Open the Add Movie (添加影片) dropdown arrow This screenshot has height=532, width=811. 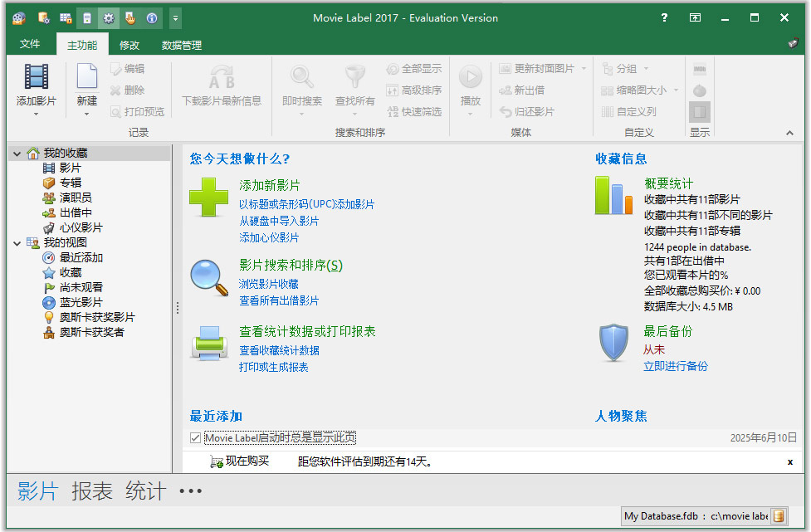pos(37,114)
